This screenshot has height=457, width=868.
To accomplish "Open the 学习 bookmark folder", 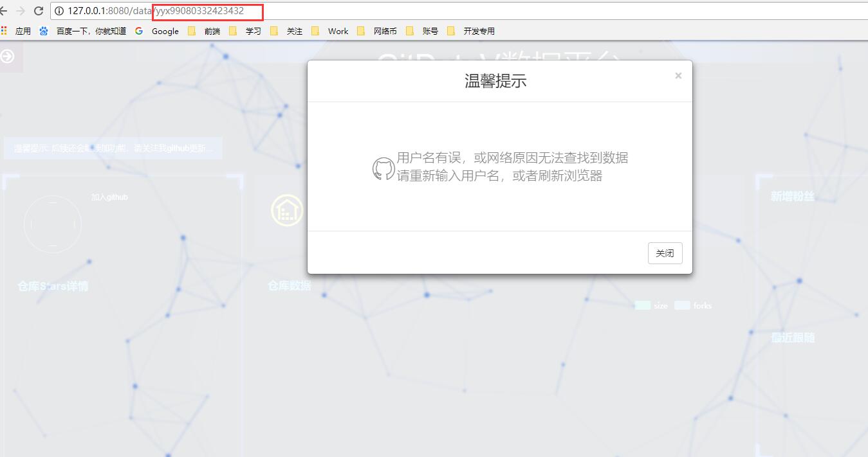I will click(x=245, y=31).
